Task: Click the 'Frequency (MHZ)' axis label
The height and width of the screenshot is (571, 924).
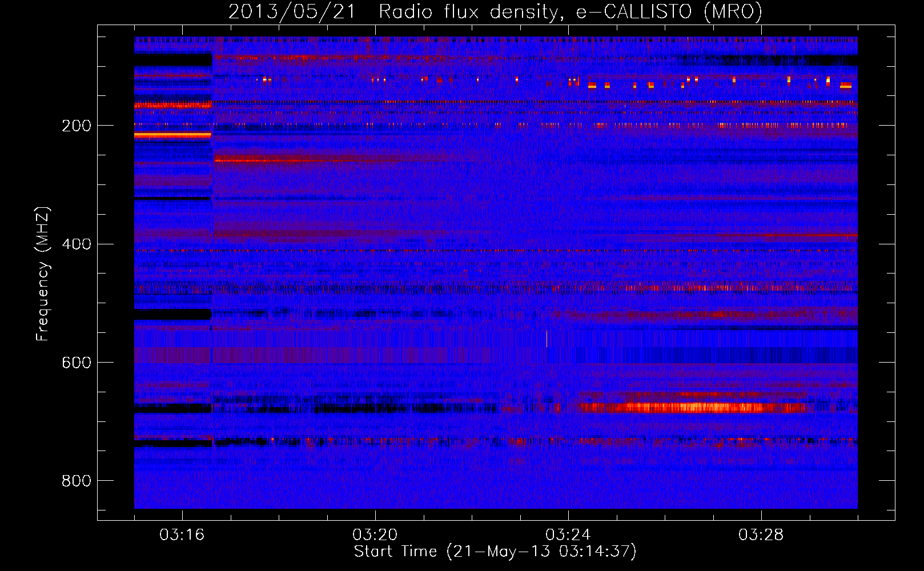Action: 43,274
